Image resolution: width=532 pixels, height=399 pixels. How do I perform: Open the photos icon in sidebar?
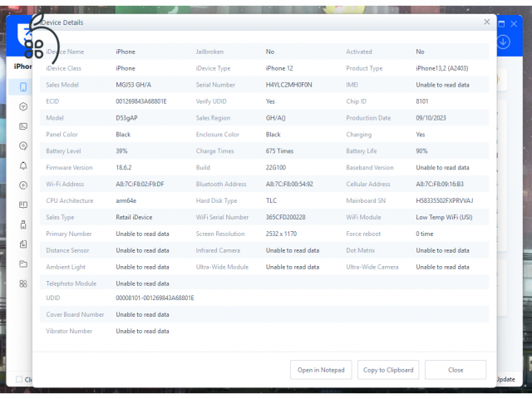click(x=23, y=126)
